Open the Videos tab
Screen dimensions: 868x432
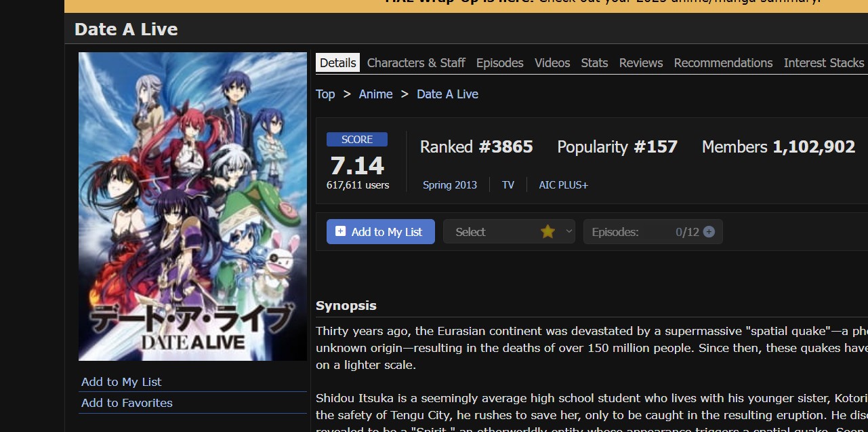point(552,63)
